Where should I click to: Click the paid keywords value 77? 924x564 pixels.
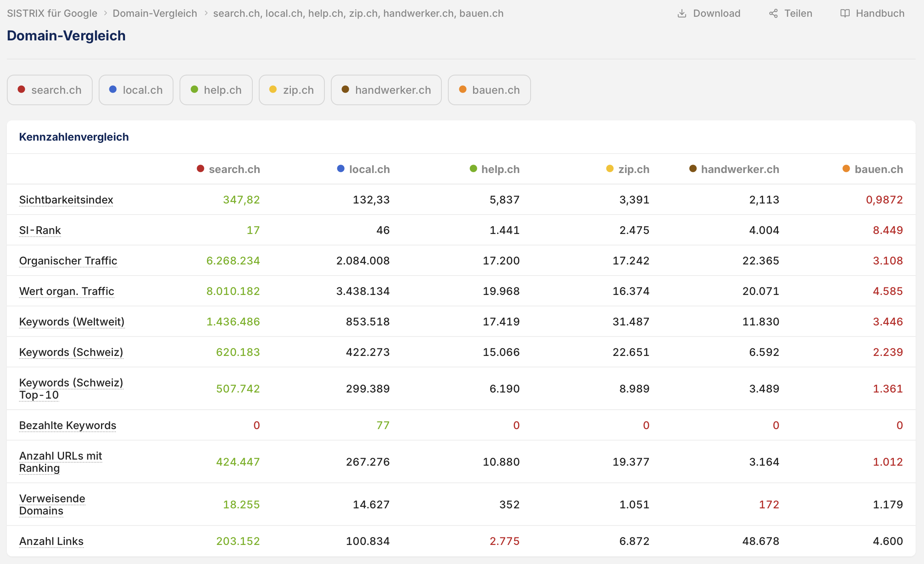pyautogui.click(x=383, y=425)
